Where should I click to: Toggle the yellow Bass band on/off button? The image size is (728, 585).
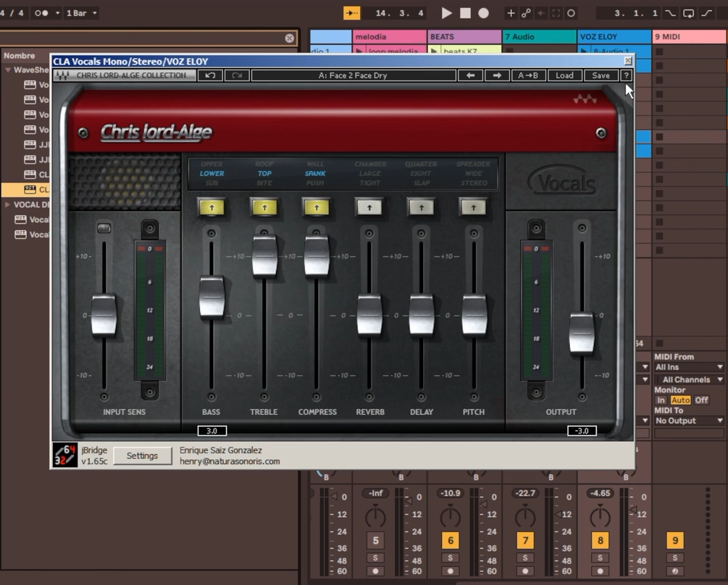[x=212, y=207]
